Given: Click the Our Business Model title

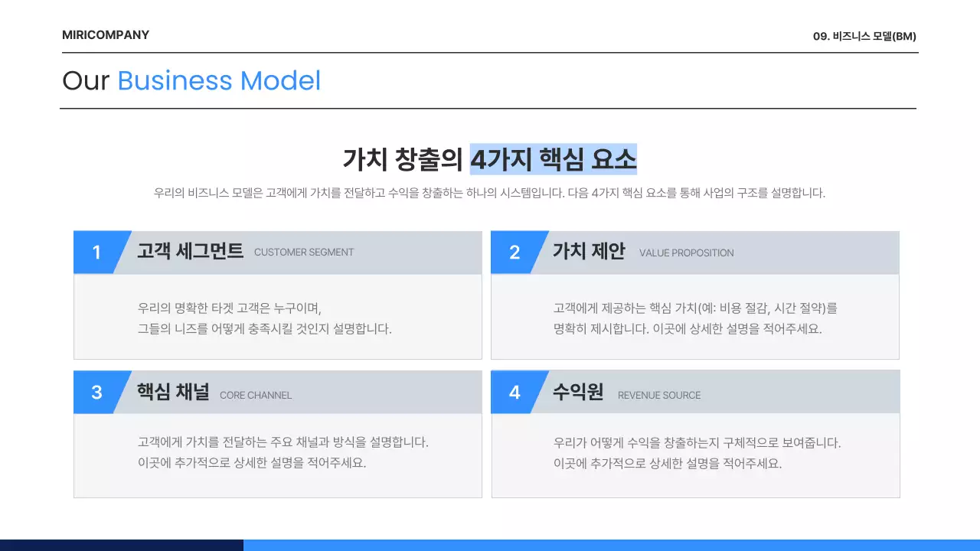Looking at the screenshot, I should (x=191, y=81).
